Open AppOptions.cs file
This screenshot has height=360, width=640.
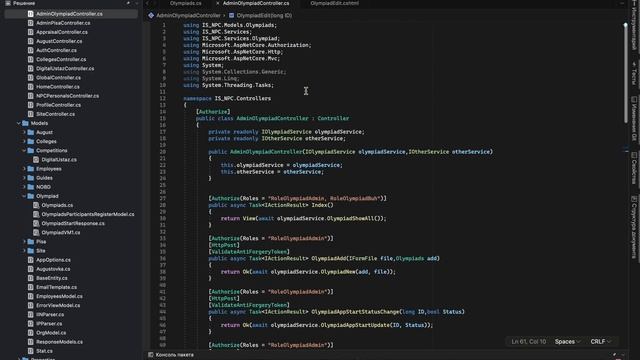point(53,260)
